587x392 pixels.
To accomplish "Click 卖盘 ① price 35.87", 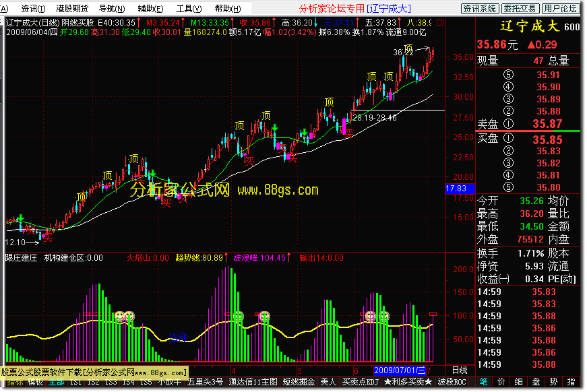I will (x=547, y=124).
